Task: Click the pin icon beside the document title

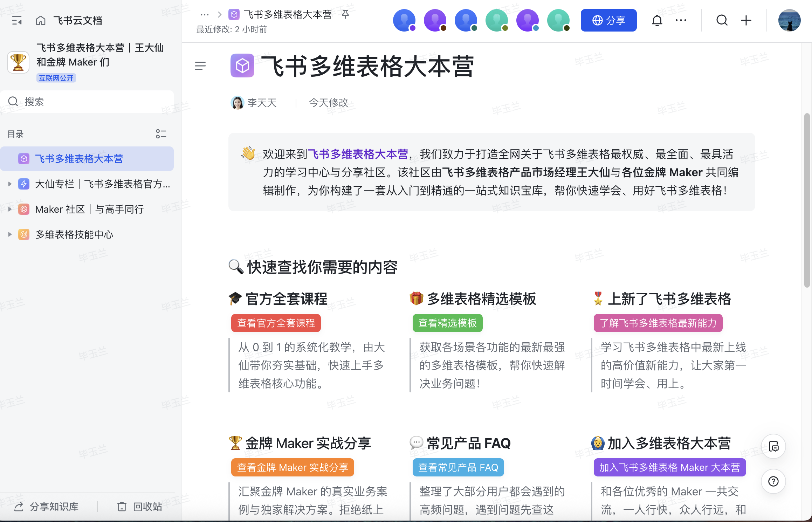Action: 345,14
